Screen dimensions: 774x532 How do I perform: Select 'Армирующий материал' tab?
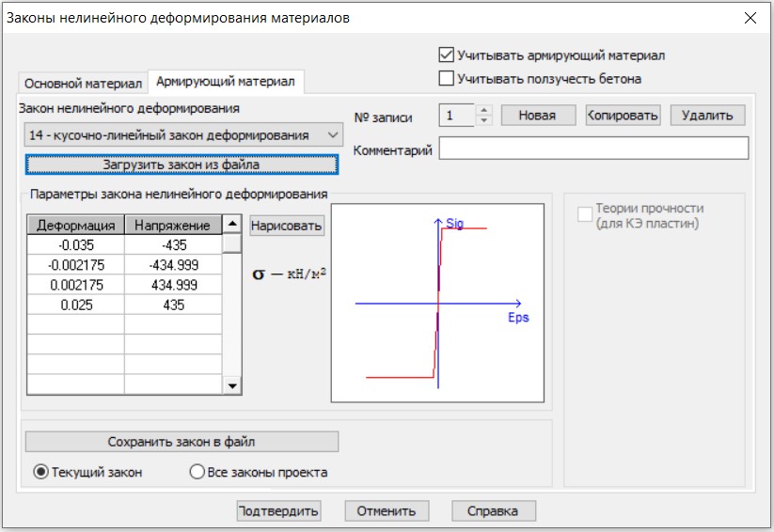coord(226,82)
